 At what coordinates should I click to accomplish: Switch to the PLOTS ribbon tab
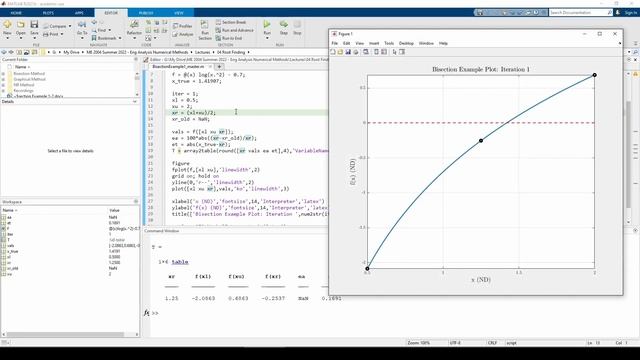48,13
